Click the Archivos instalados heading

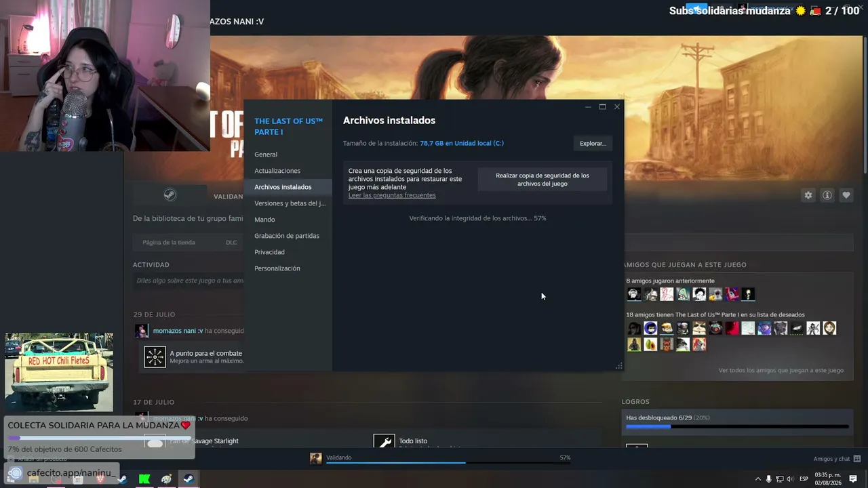click(389, 120)
